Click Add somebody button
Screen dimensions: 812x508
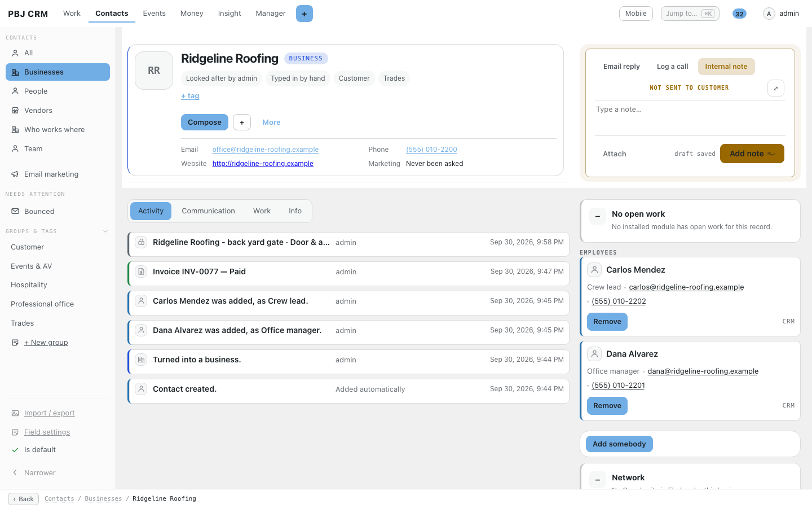[x=619, y=444]
